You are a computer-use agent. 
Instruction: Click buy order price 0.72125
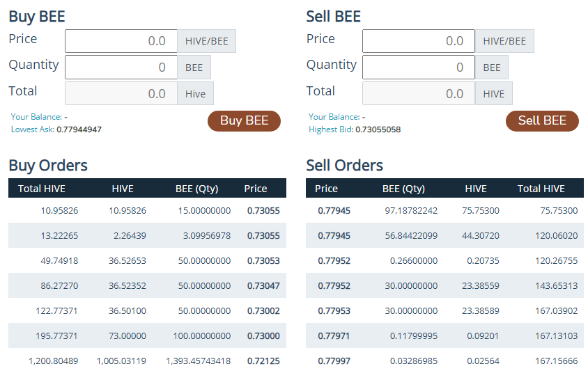263,361
